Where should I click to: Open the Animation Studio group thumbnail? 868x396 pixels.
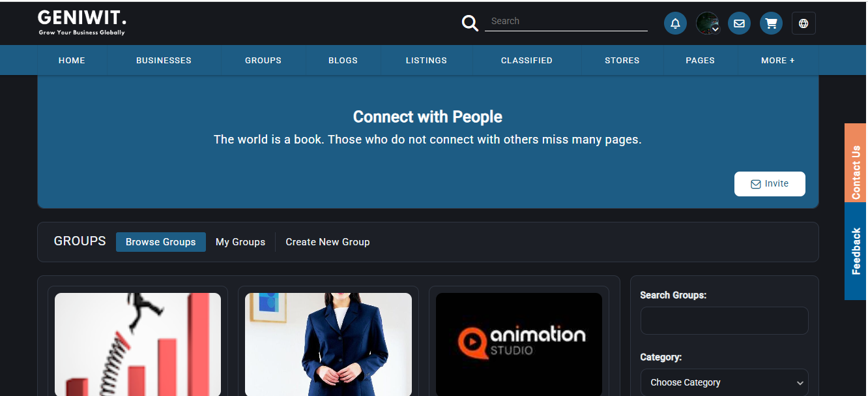point(519,344)
